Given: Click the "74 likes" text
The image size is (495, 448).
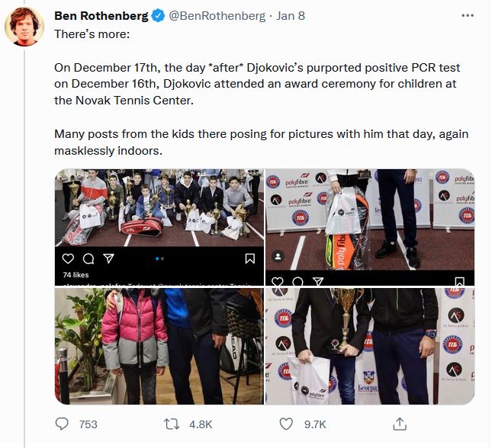Looking at the screenshot, I should [76, 274].
